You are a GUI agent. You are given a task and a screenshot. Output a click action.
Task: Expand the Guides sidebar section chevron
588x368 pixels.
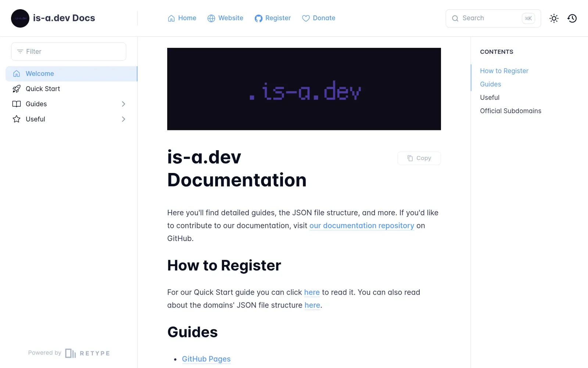123,104
